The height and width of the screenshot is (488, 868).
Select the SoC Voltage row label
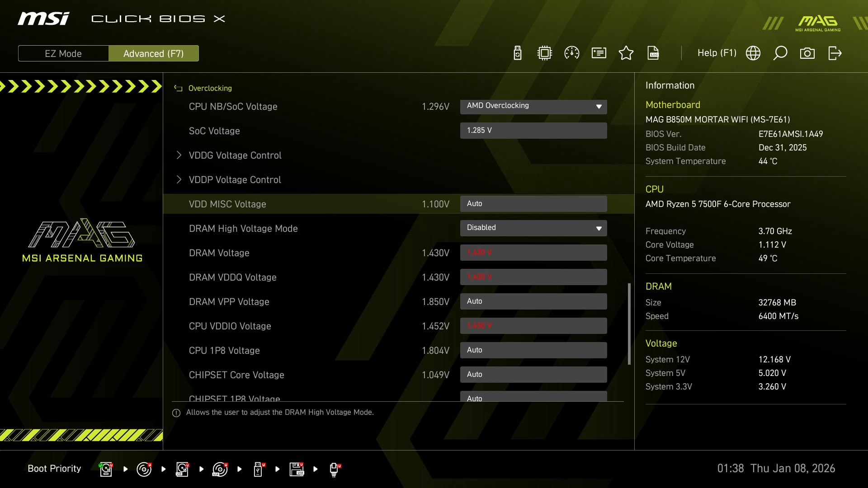tap(214, 131)
